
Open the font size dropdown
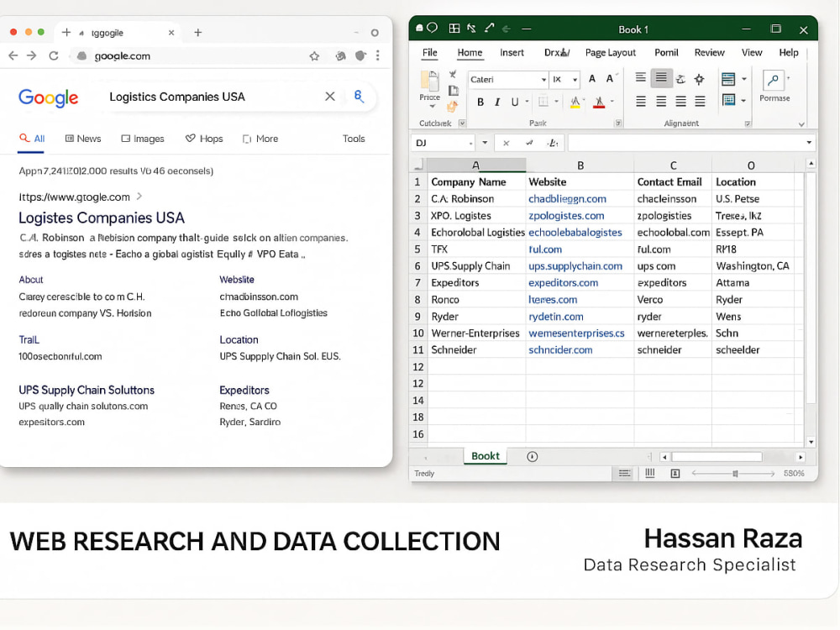tap(575, 80)
